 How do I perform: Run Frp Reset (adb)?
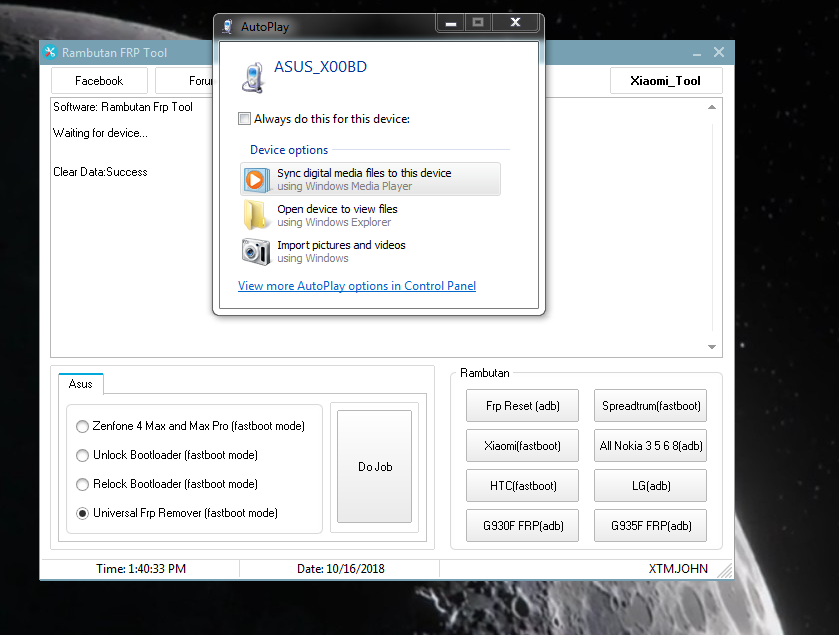click(x=522, y=406)
